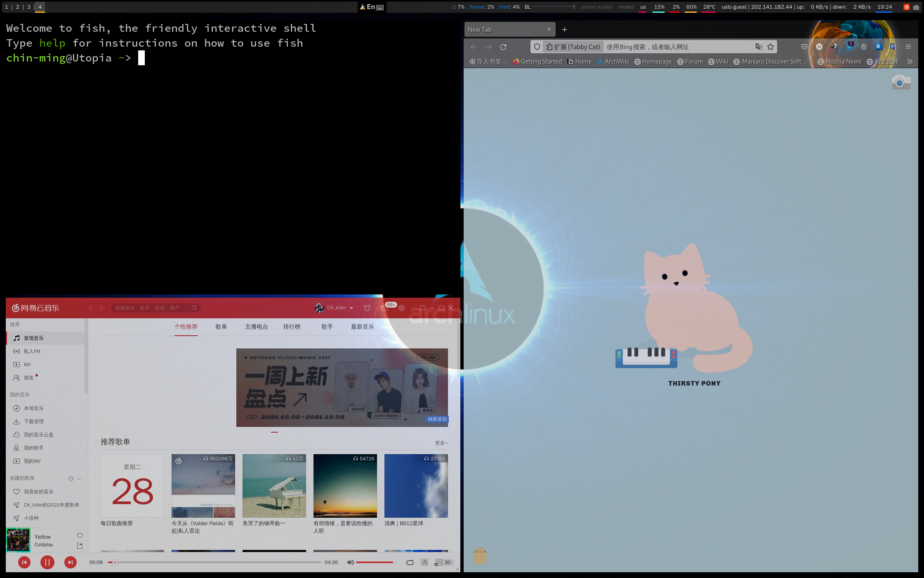This screenshot has height=578, width=924.
Task: Open the skin theme shirt icon
Action: [x=367, y=308]
